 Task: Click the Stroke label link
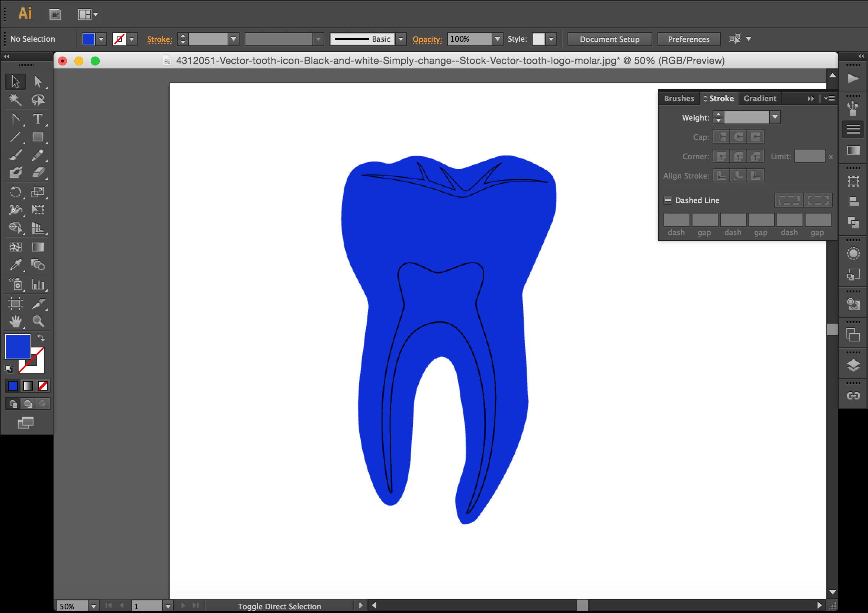[x=160, y=39]
